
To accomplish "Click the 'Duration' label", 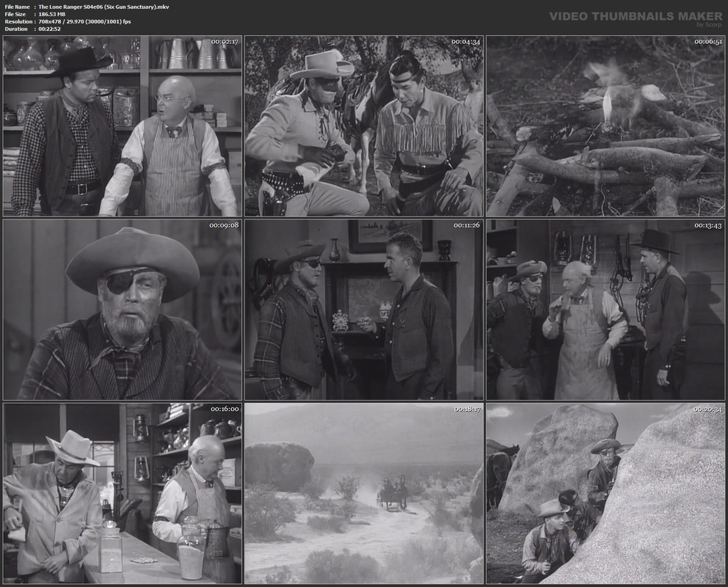I will click(x=16, y=29).
